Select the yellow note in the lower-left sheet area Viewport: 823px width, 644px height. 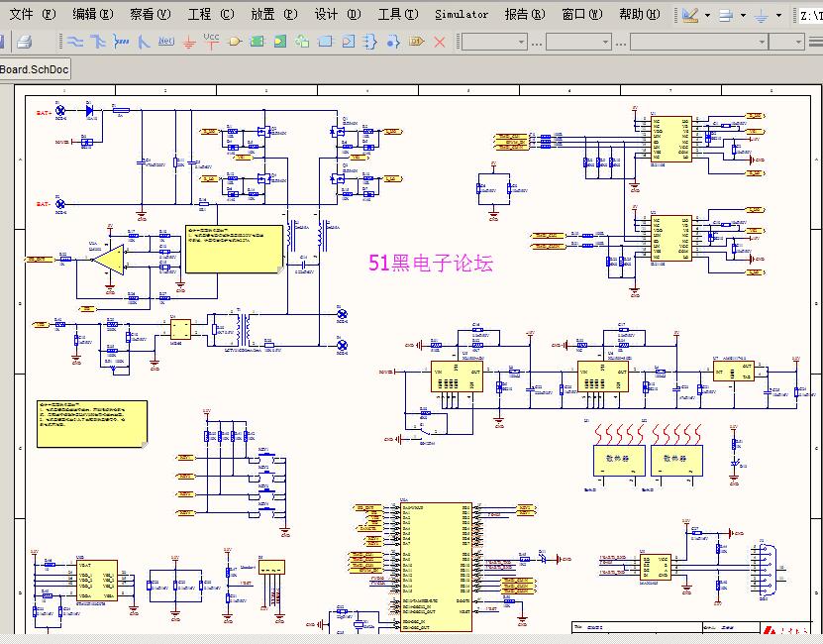[x=92, y=424]
